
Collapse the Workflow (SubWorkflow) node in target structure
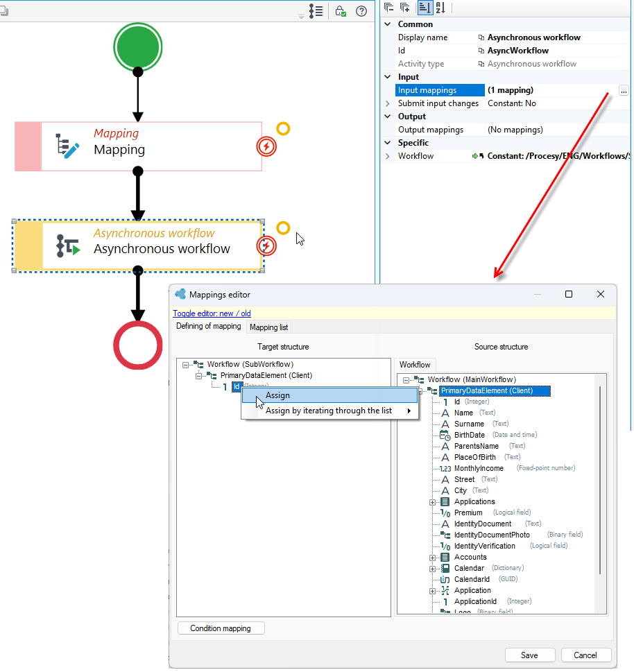point(186,365)
